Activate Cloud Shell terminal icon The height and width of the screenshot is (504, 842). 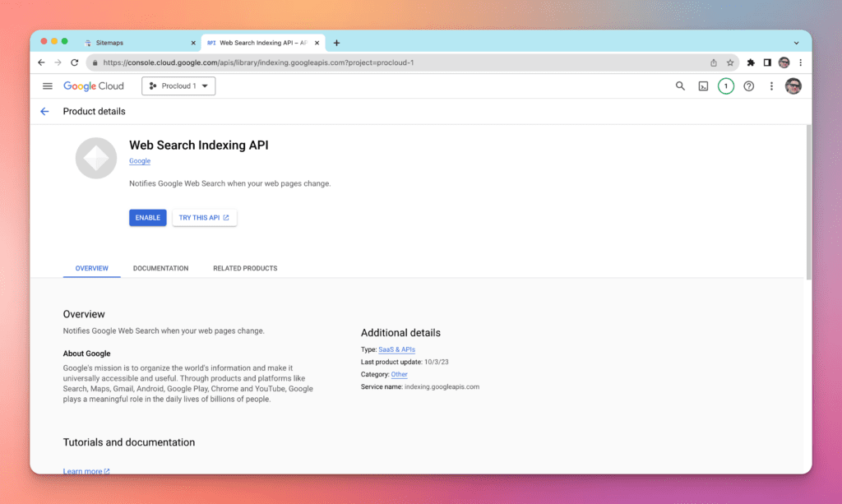click(x=703, y=86)
